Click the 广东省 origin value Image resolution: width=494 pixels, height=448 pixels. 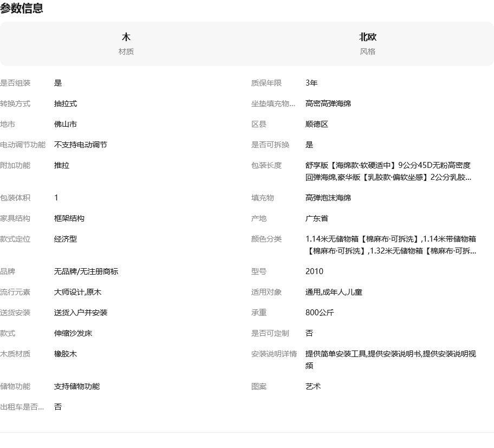317,218
